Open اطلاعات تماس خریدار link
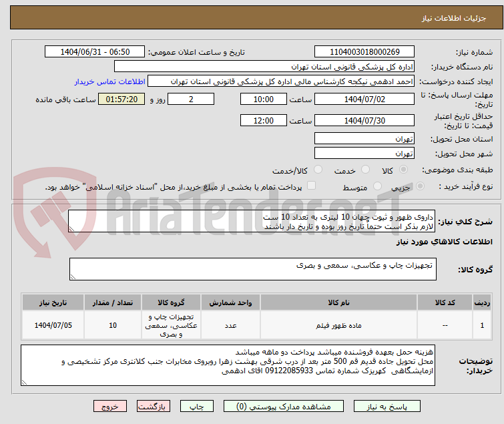Image resolution: width=504 pixels, height=424 pixels. pos(110,81)
